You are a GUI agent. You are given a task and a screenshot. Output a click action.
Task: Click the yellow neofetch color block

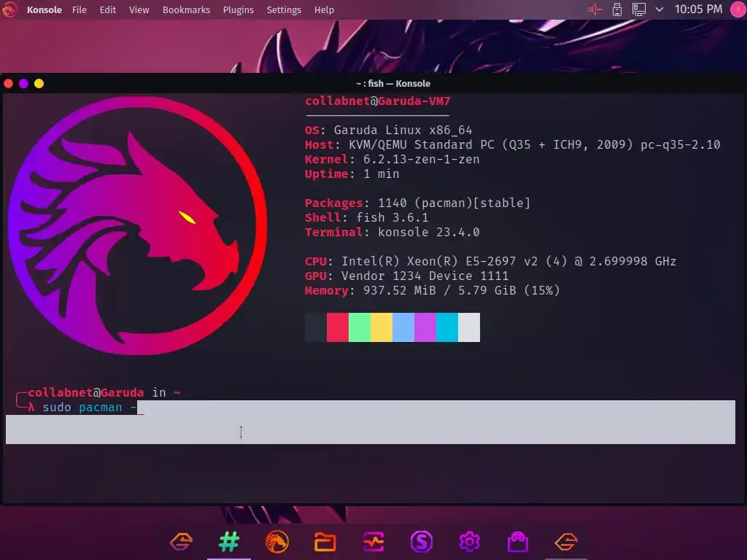(x=382, y=327)
